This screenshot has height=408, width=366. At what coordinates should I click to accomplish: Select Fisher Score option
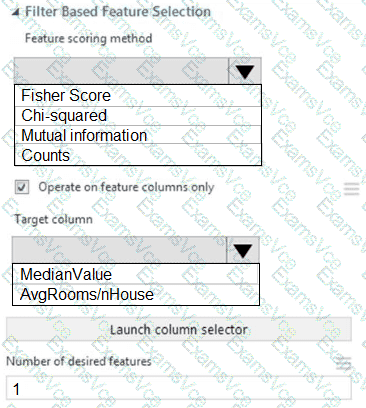point(138,96)
